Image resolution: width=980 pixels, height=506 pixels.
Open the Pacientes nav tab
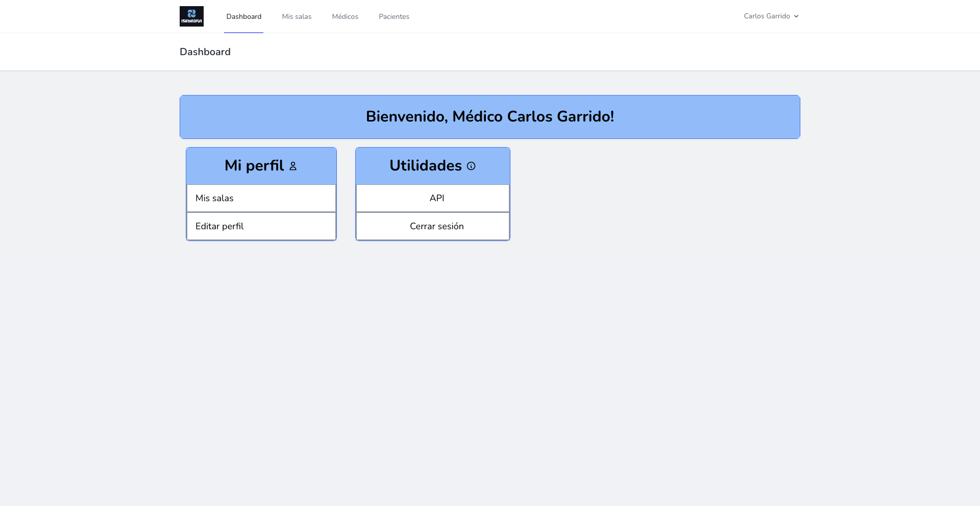click(x=394, y=16)
